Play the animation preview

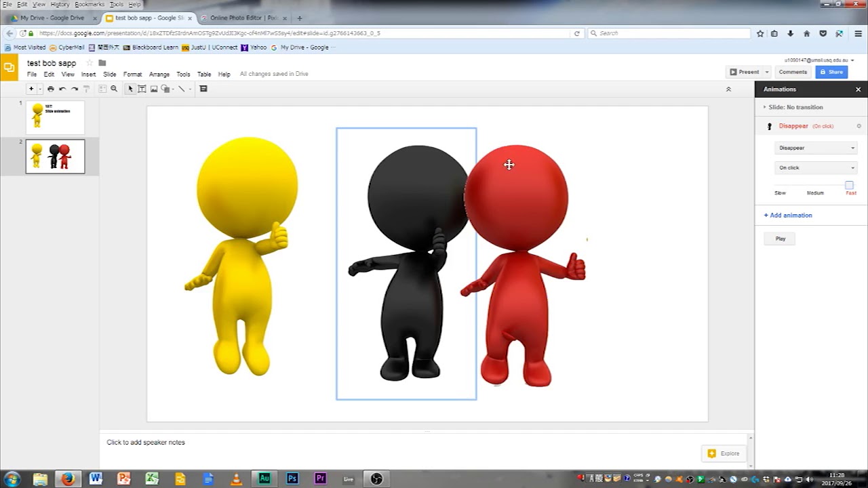(781, 239)
